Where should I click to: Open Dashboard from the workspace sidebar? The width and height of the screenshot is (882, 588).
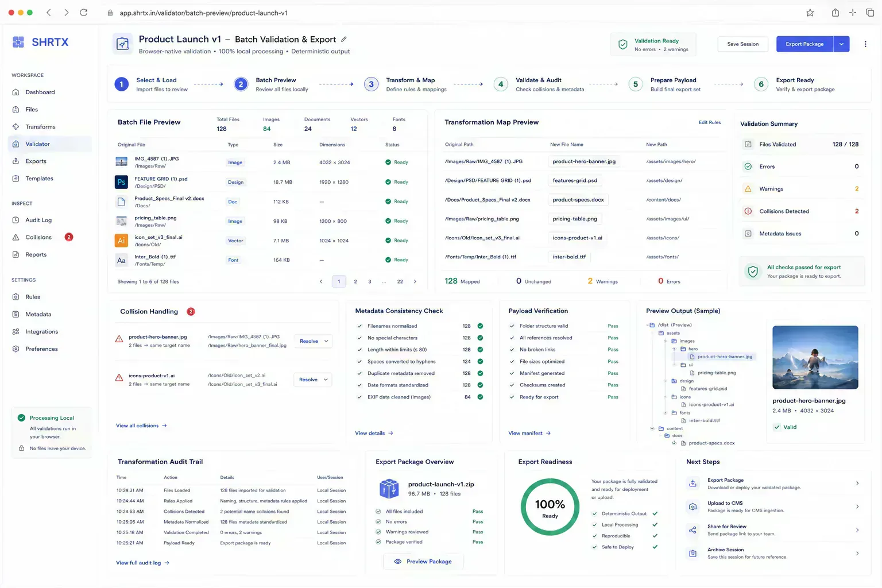click(x=40, y=92)
